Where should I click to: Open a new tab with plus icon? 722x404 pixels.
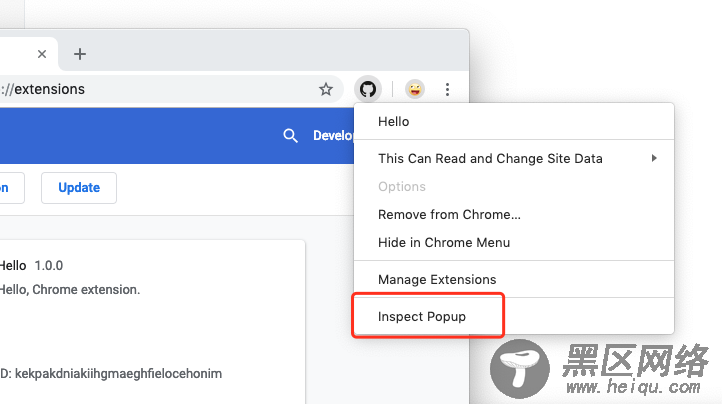tap(80, 54)
